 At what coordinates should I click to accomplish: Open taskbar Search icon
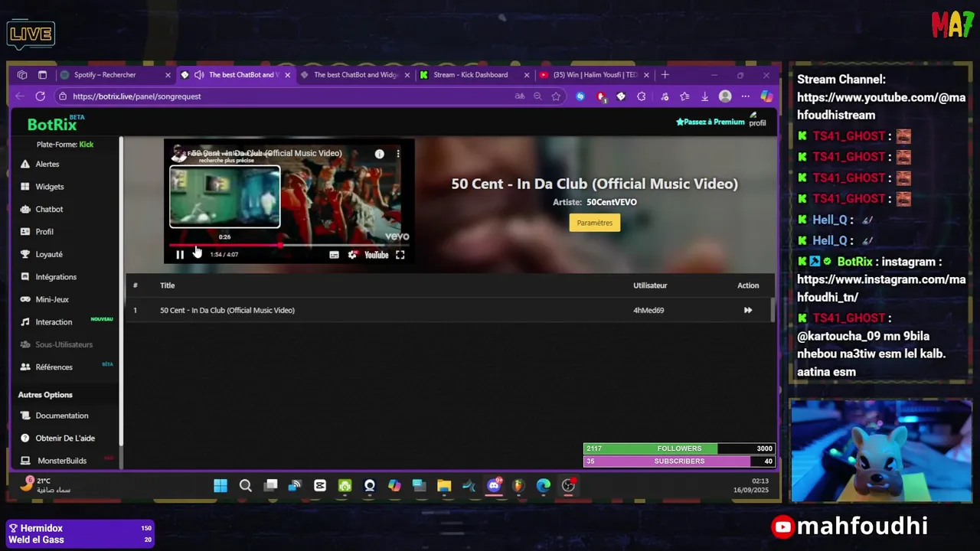pyautogui.click(x=245, y=485)
